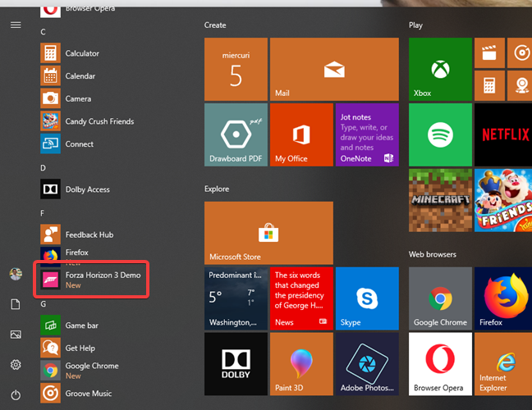Open the Spotify tile

(440, 134)
